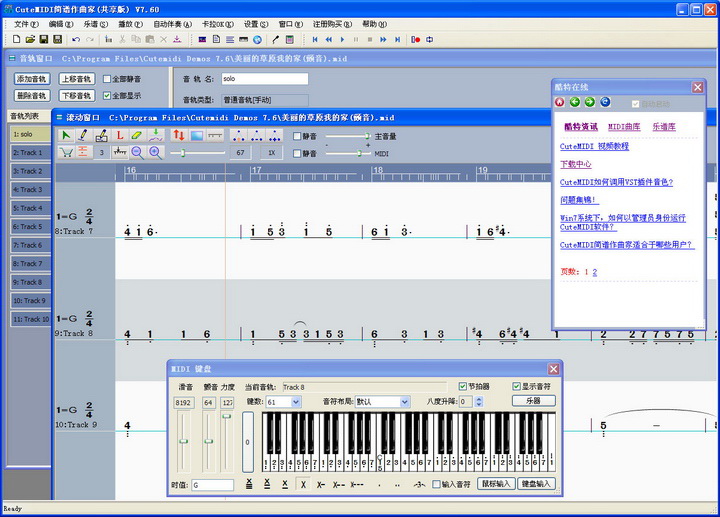The width and height of the screenshot is (720, 517).
Task: Toggle the 全部静音 checkbox
Action: point(108,79)
